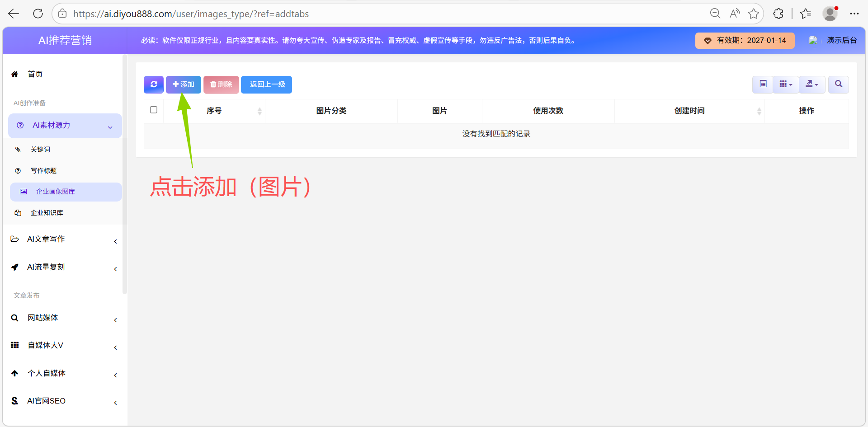Click the sort arrows on 创建时间 column
Image resolution: width=868 pixels, height=427 pixels.
tap(759, 111)
